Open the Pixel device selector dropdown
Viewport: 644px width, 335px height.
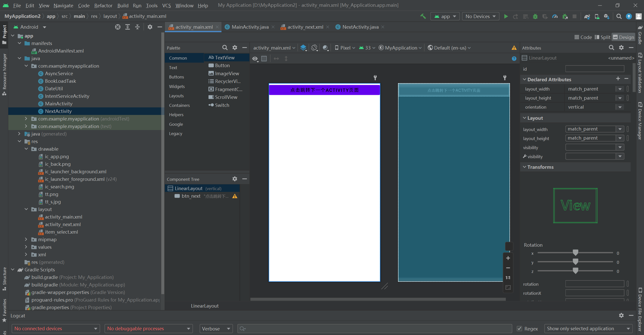pyautogui.click(x=345, y=48)
